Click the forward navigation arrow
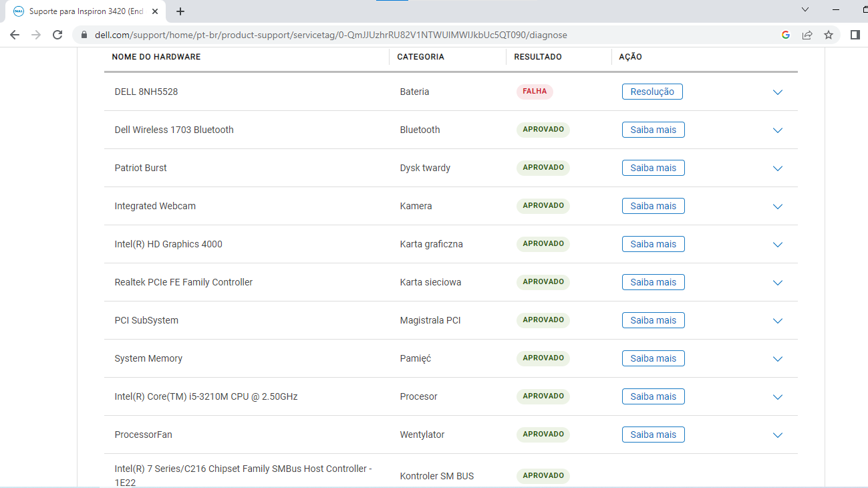Screen dimensions: 868x488 click(x=36, y=35)
